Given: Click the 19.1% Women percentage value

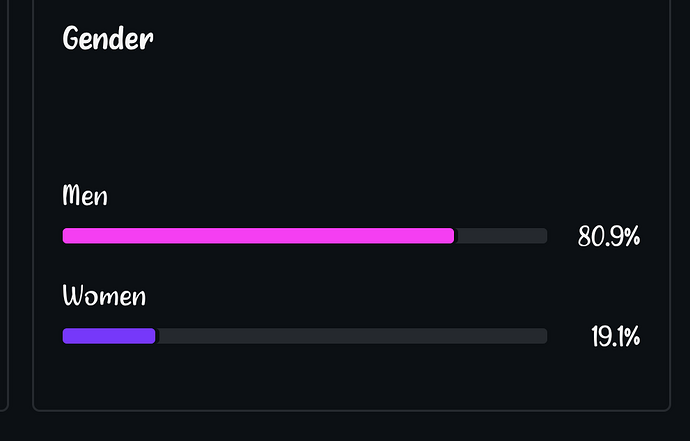Looking at the screenshot, I should pos(615,337).
